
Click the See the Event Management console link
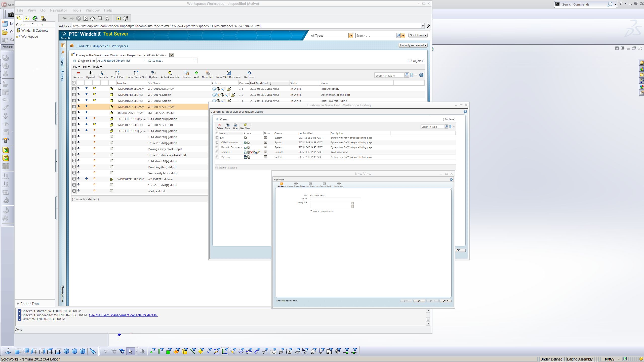pos(123,315)
